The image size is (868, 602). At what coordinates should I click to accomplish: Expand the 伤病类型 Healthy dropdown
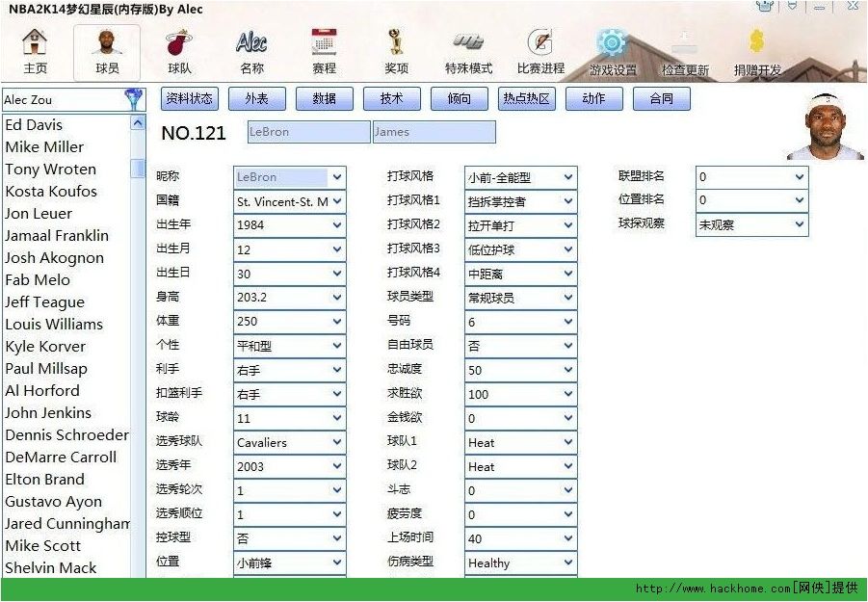(x=568, y=563)
